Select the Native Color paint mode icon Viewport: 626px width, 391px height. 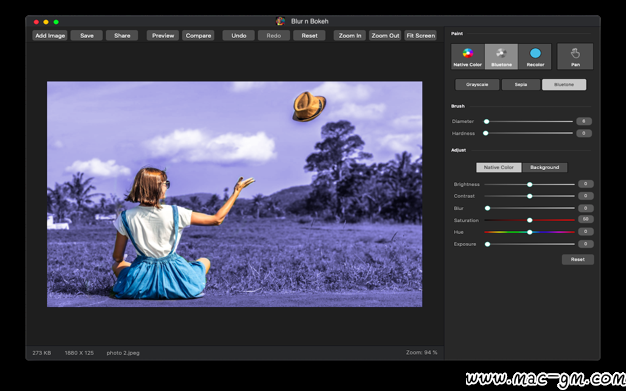coord(468,56)
